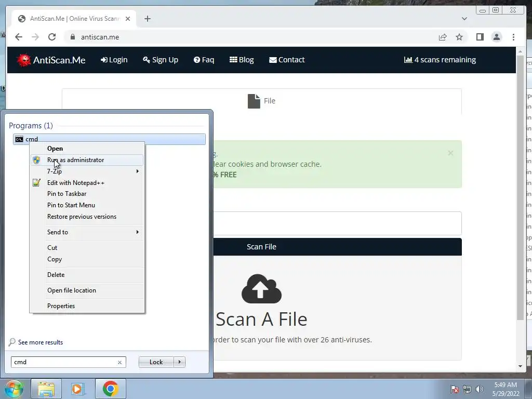Open a new tab with plus button

(147, 19)
